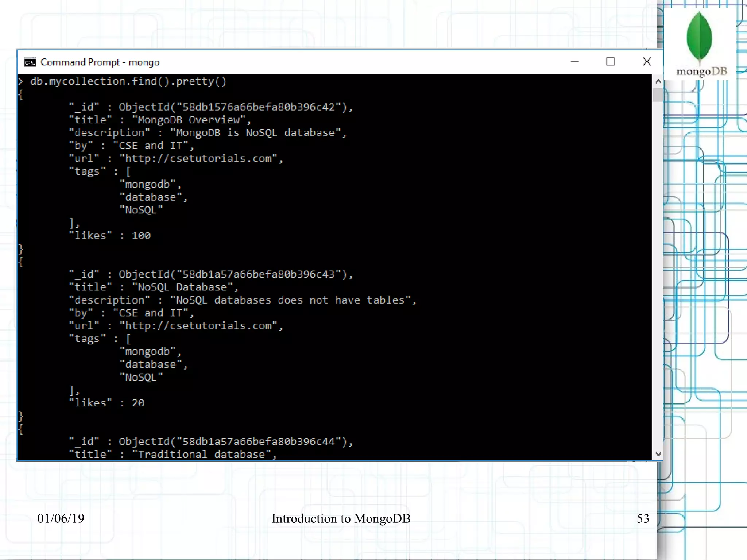
Task: Click the 01/06/19 date in the footer
Action: coord(61,518)
